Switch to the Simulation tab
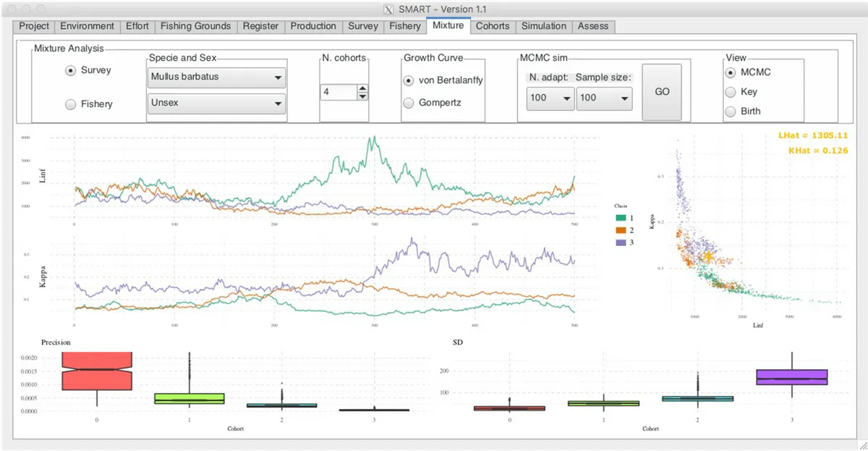 tap(544, 26)
